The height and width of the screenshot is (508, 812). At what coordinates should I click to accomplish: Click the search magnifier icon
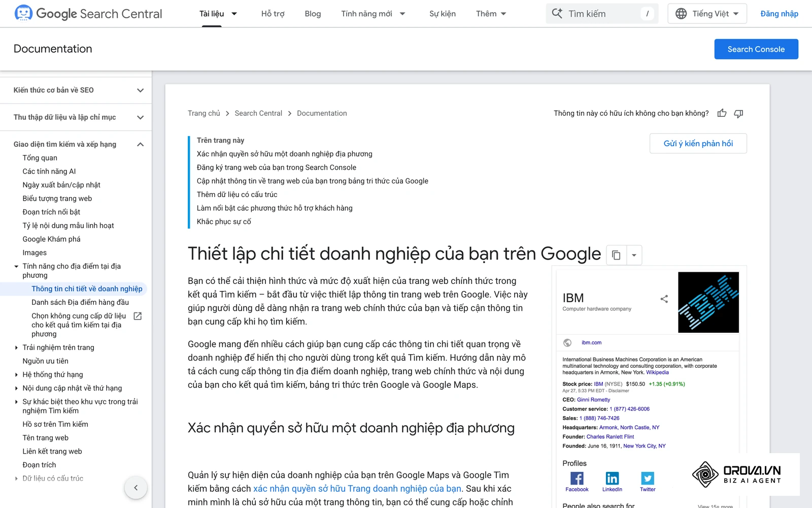click(557, 14)
